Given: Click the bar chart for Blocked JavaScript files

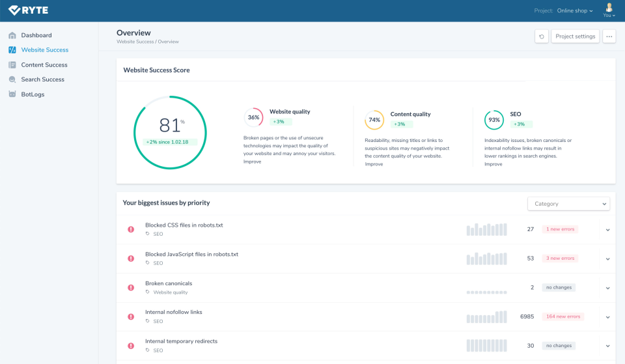Looking at the screenshot, I should point(486,259).
